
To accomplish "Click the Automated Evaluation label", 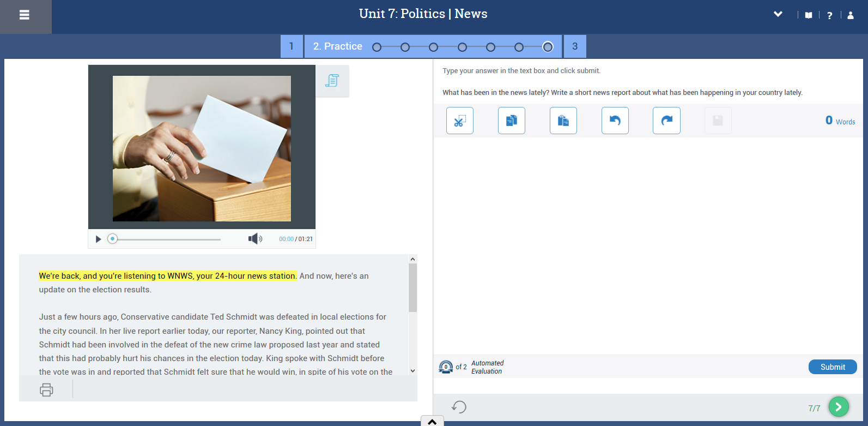I will [x=488, y=367].
